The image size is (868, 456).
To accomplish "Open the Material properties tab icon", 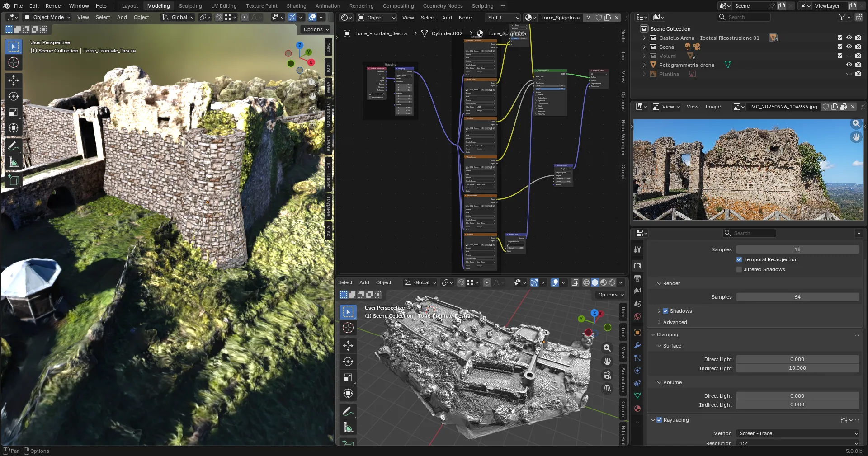I will point(637,409).
